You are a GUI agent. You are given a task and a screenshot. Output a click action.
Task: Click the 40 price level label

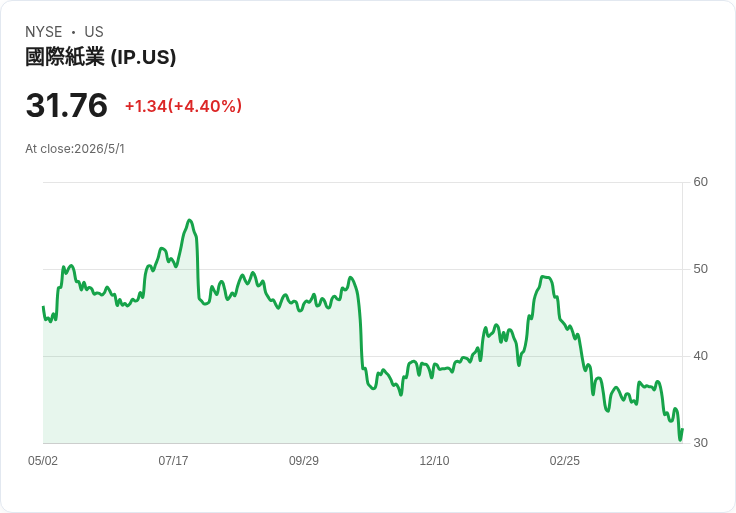[700, 356]
